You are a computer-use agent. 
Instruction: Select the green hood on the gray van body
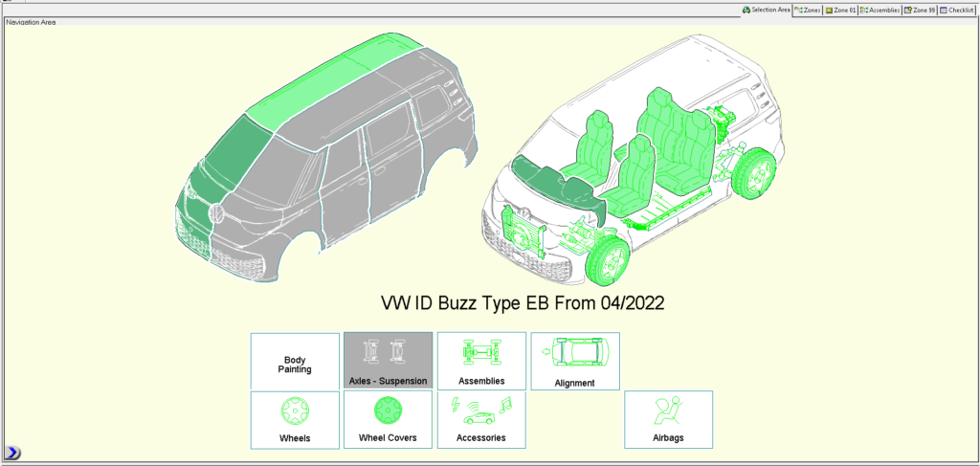click(230, 153)
